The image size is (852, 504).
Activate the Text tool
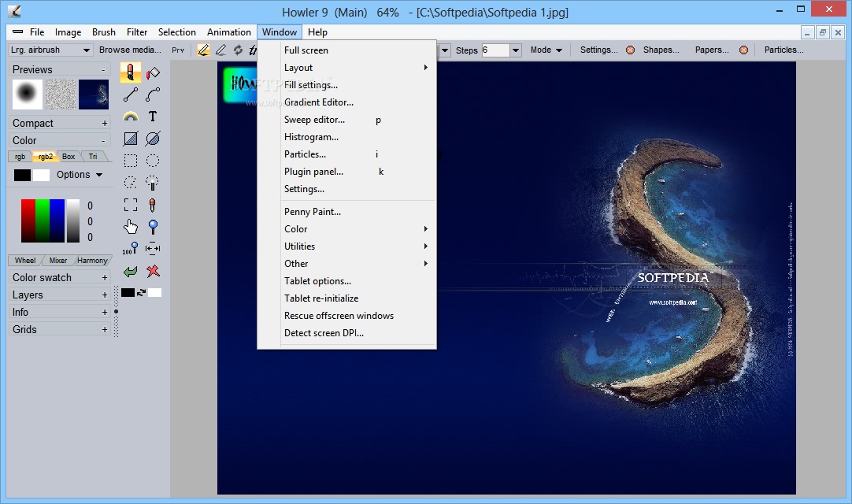coord(153,117)
